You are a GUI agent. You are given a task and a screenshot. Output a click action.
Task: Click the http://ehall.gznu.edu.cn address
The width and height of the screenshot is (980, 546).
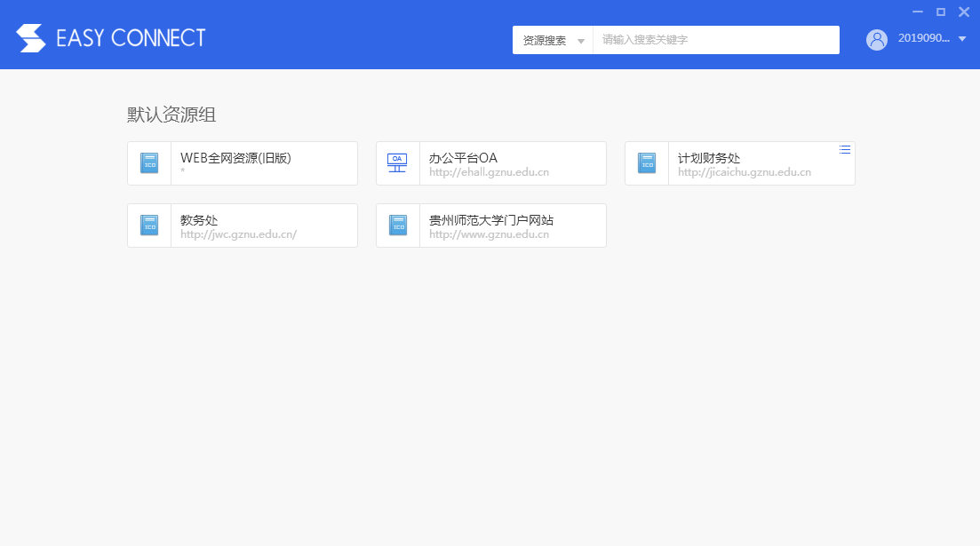tap(489, 172)
